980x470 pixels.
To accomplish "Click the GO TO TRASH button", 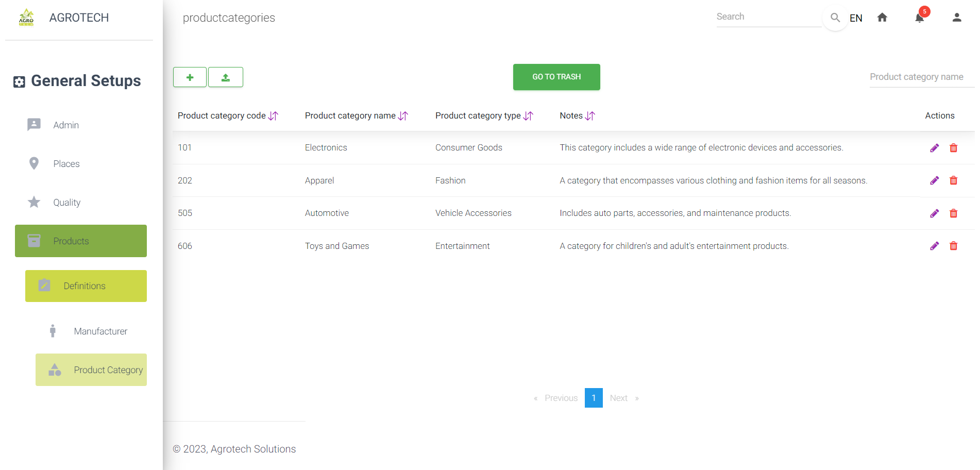I will 556,77.
